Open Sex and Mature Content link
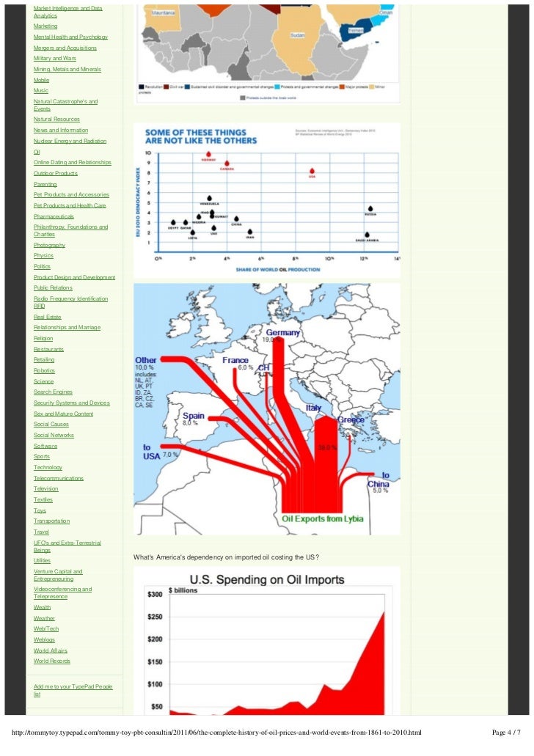The image size is (534, 756). point(63,414)
